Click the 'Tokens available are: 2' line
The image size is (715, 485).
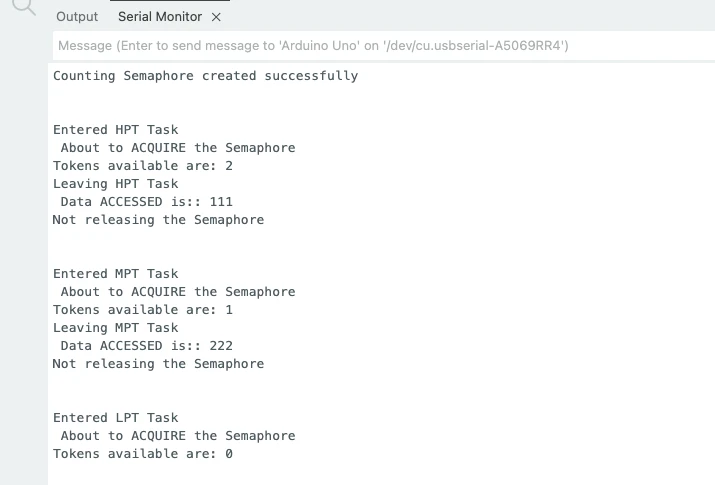point(142,166)
